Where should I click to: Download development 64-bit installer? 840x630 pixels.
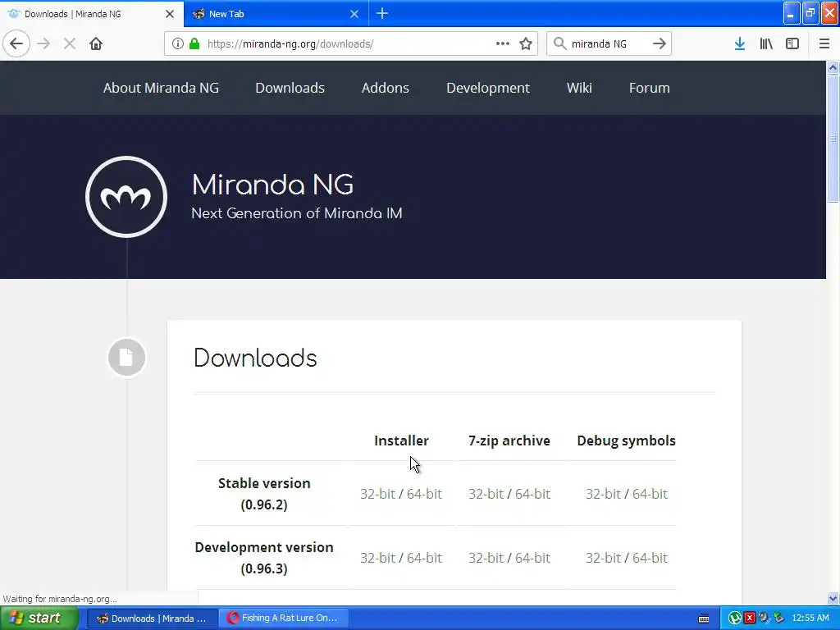pyautogui.click(x=424, y=558)
